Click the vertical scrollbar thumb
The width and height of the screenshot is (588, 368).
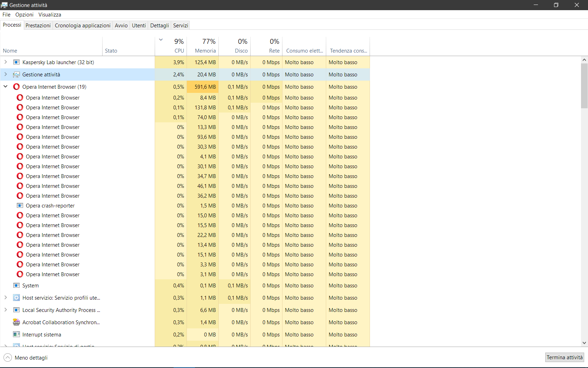584,86
